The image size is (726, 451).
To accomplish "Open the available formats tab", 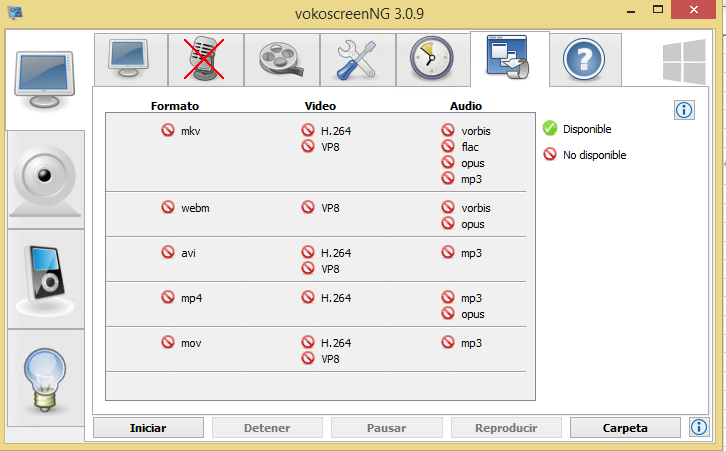I will click(509, 59).
